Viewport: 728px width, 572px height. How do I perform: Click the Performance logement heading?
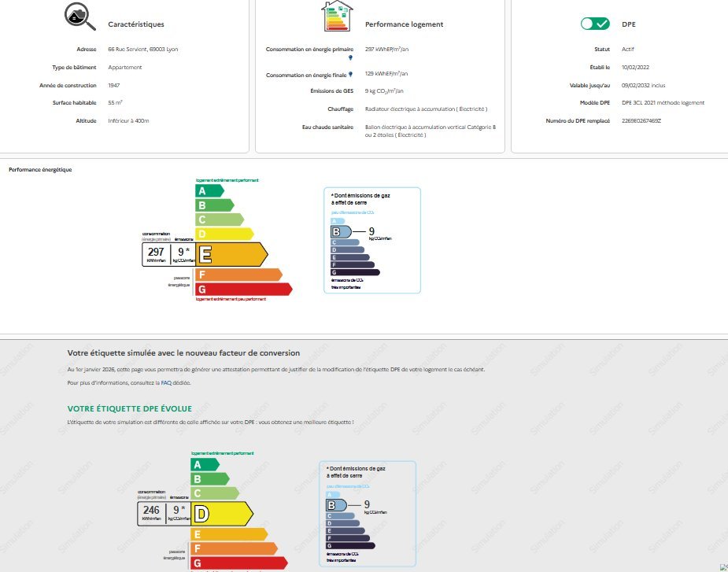(x=404, y=24)
